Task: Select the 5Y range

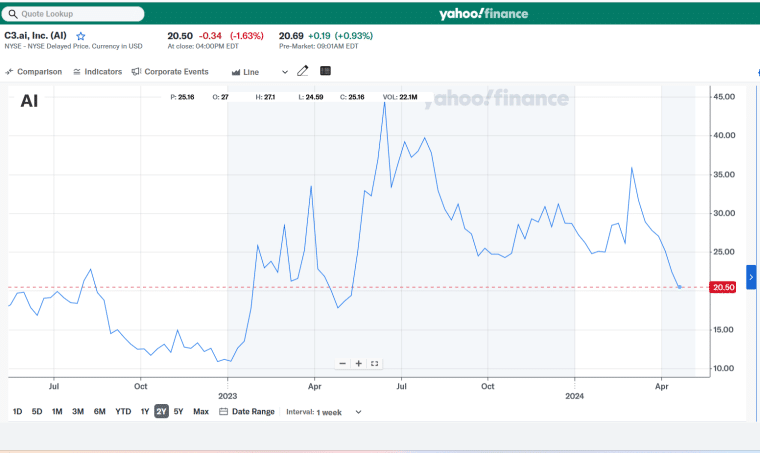Action: (178, 411)
